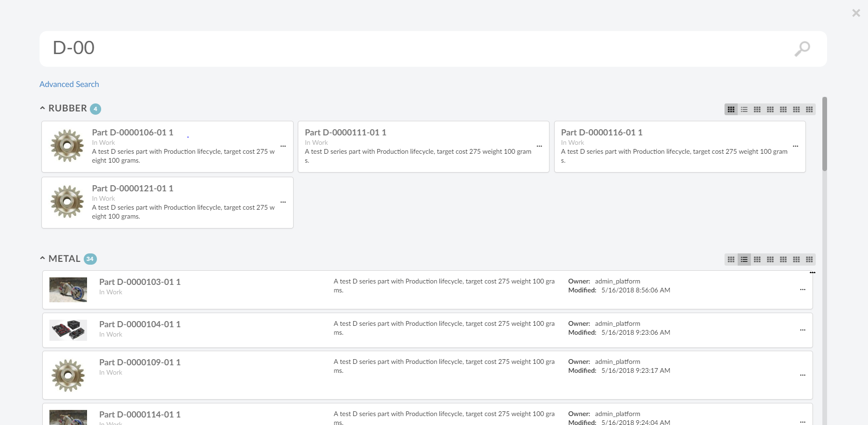Screen dimensions: 868x425
Task: Open the more options menu for Part D-0000106-01
Action: point(283,146)
